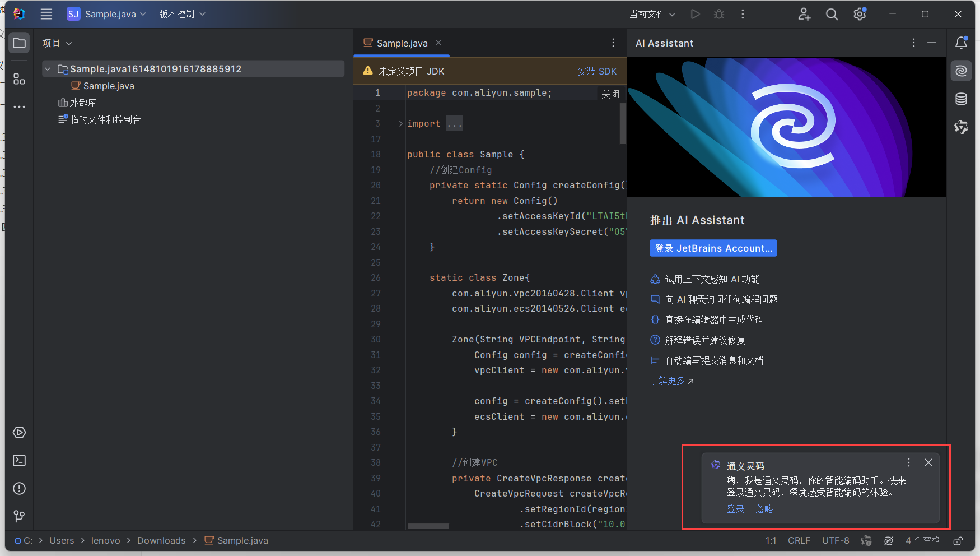Click the 关闭 button in editor
Image resolution: width=980 pixels, height=556 pixels.
[x=610, y=94]
